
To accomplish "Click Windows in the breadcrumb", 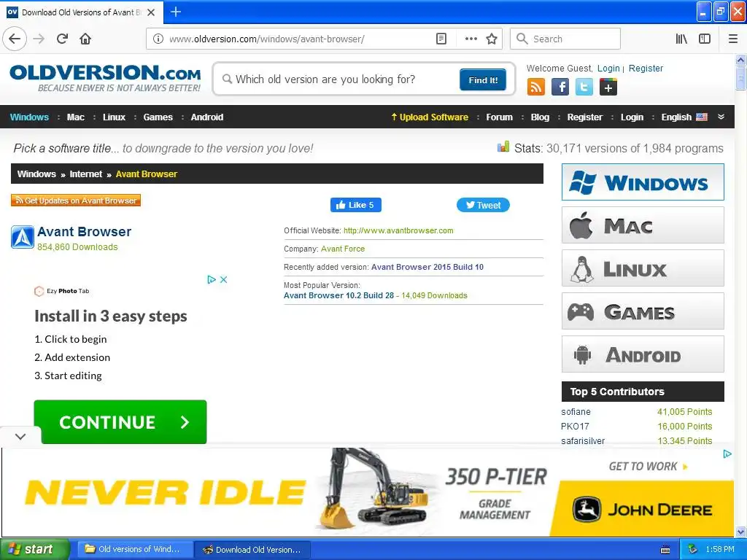I will (36, 174).
